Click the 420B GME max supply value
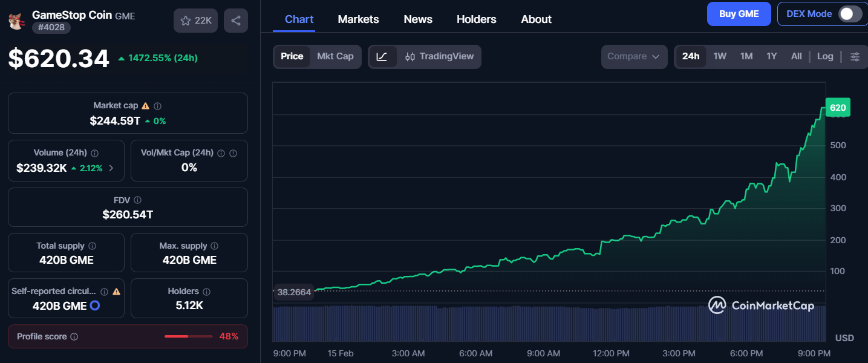This screenshot has width=868, height=363. [x=189, y=260]
